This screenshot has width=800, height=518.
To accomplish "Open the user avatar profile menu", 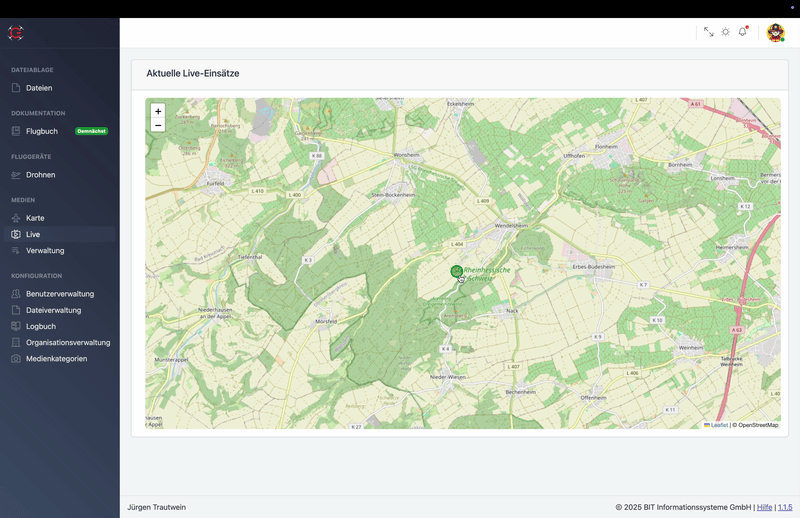I will point(775,33).
